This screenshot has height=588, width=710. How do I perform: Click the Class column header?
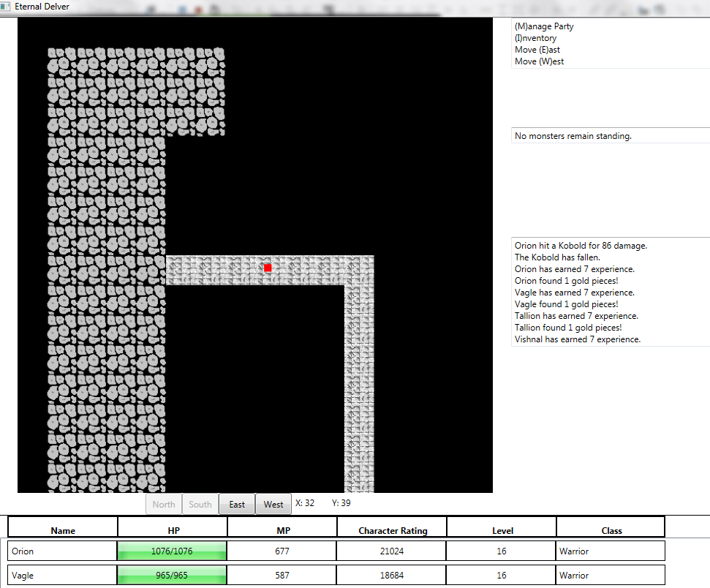point(611,530)
